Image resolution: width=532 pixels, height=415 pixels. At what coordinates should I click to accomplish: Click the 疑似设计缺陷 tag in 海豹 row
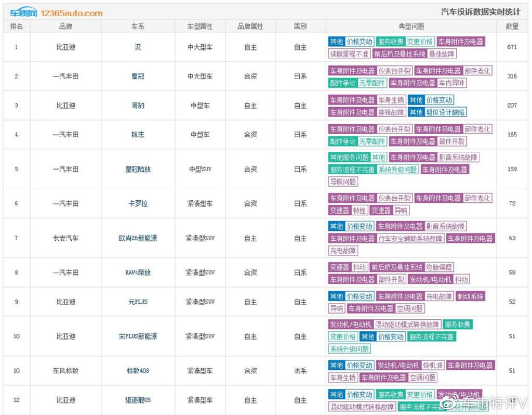click(445, 112)
